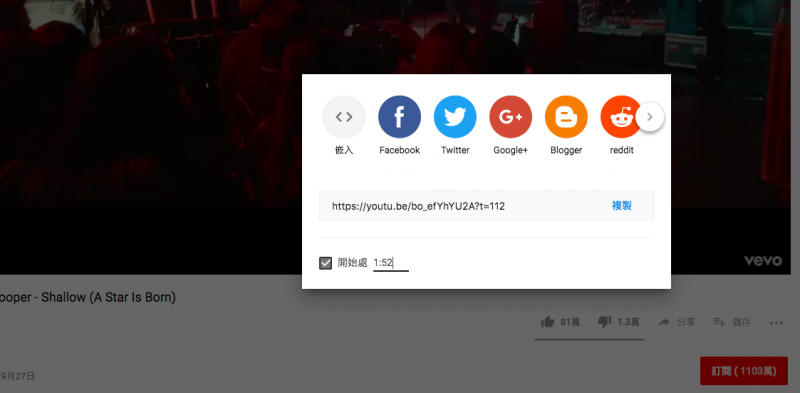Share the video via Google+
Image resolution: width=800 pixels, height=393 pixels.
point(511,117)
